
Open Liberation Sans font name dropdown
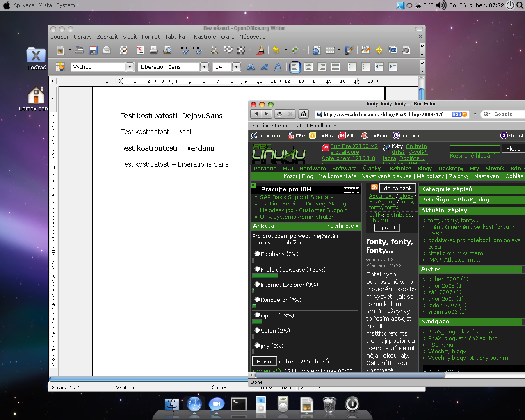[204, 67]
